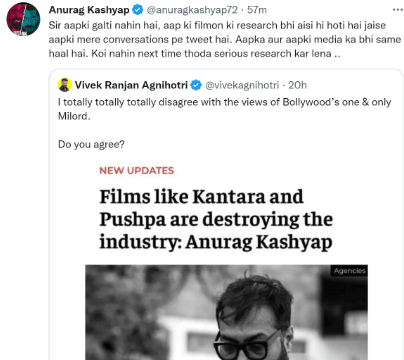This screenshot has width=404, height=360.
Task: Open Anurag Kashyap display name link
Action: [x=89, y=10]
